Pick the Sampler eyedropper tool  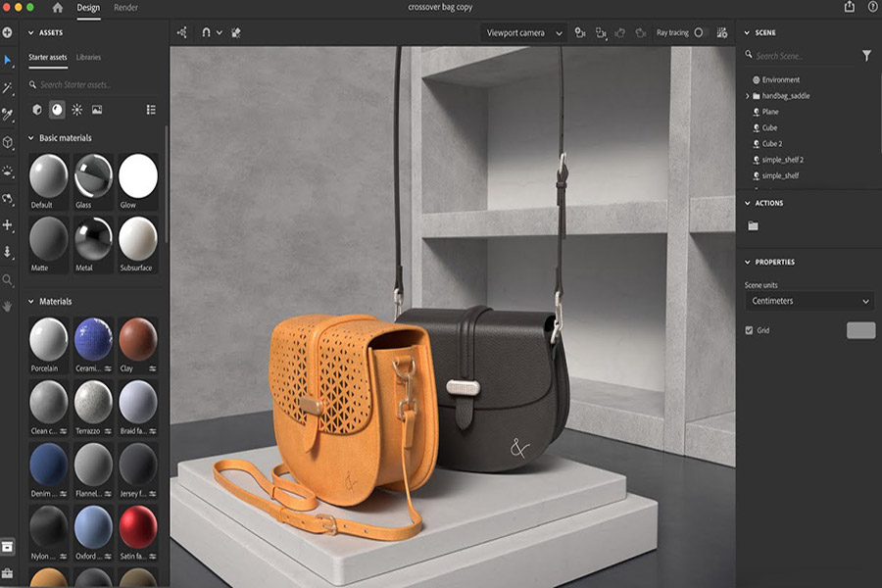click(x=7, y=115)
